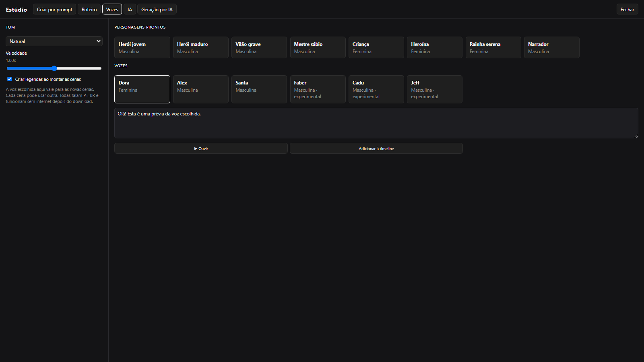Screen dimensions: 644x362
Task: Open the Geração por IA tab
Action: 157,9
